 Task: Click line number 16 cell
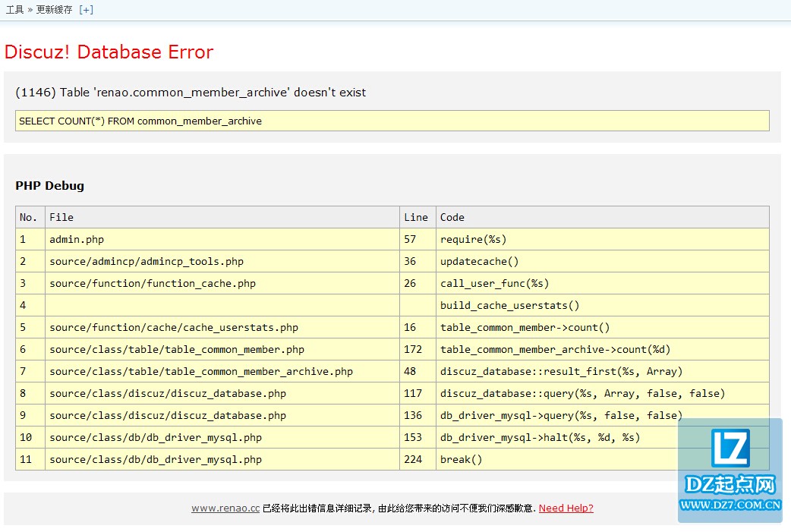[x=418, y=327]
